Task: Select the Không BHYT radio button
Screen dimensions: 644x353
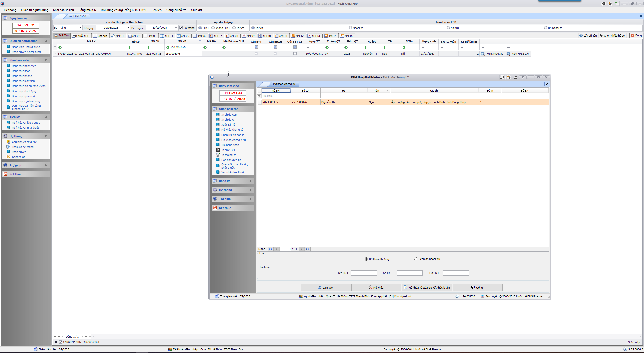Action: 213,28
